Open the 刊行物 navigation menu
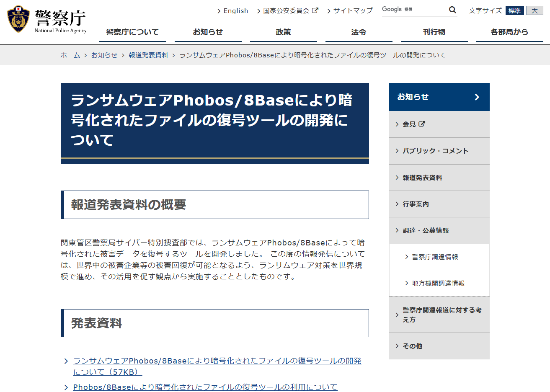This screenshot has height=392, width=550. pyautogui.click(x=434, y=32)
